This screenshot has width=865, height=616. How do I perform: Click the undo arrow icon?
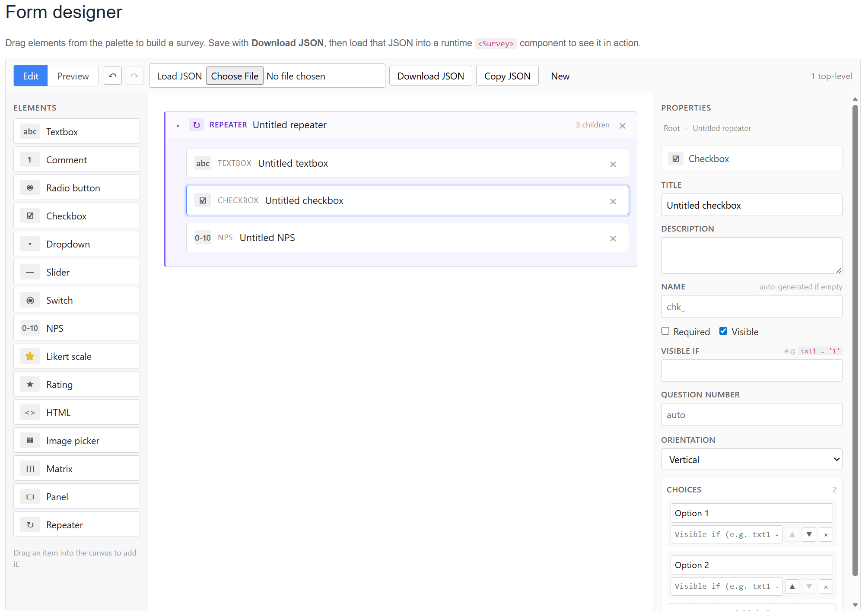click(x=113, y=76)
